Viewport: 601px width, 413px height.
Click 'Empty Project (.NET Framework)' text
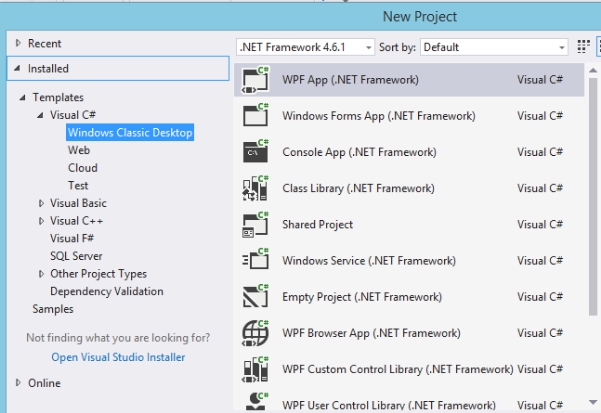(x=362, y=297)
